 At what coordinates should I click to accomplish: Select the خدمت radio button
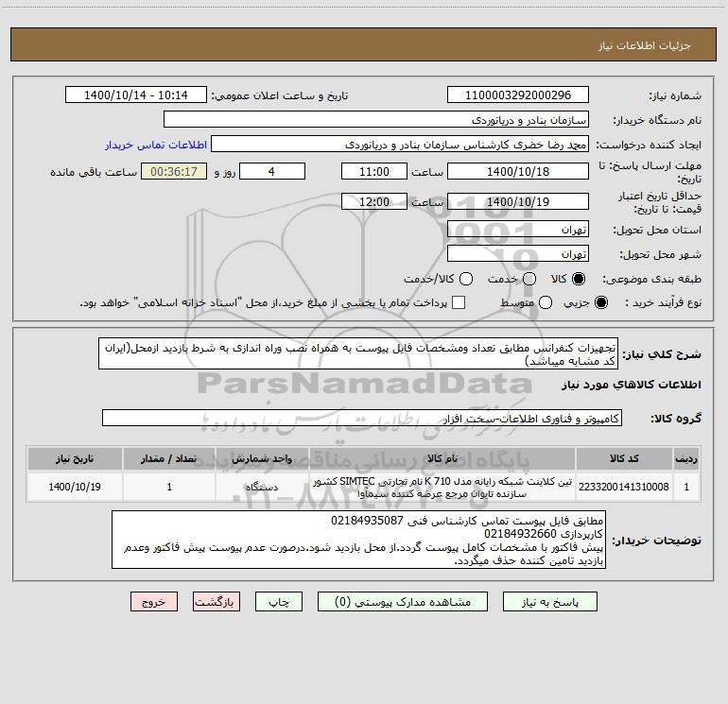(529, 279)
